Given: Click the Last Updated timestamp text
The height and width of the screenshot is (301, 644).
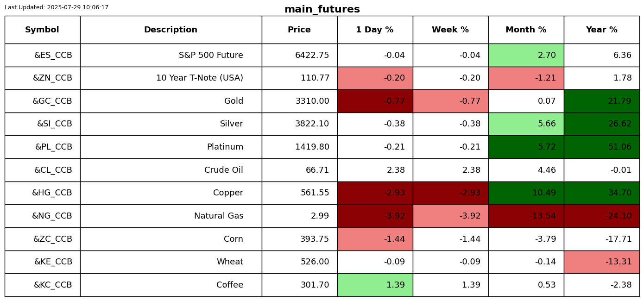Looking at the screenshot, I should point(57,7).
